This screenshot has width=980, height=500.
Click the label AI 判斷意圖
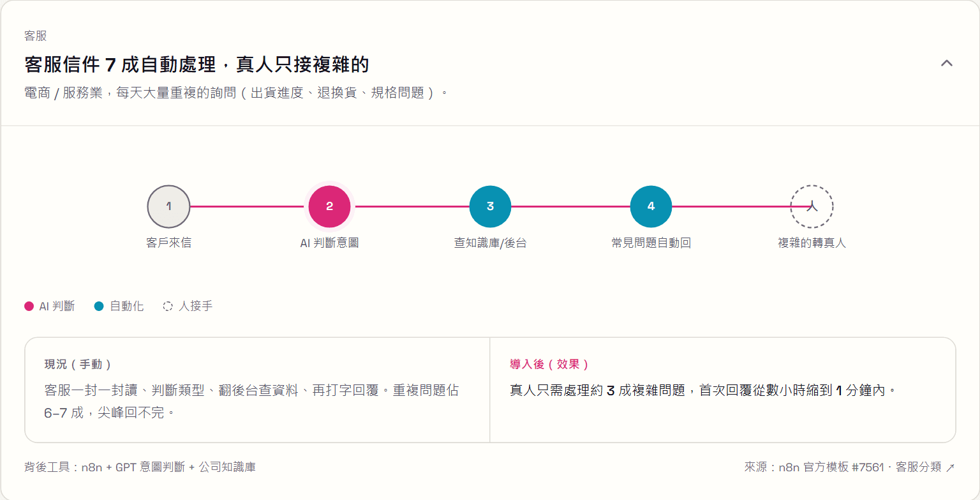pos(329,243)
